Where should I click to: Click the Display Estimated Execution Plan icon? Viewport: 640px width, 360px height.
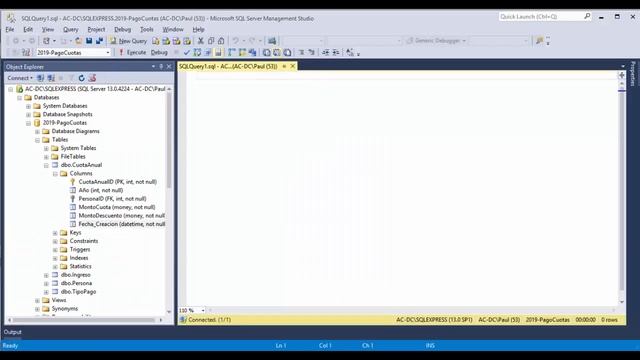pos(197,52)
